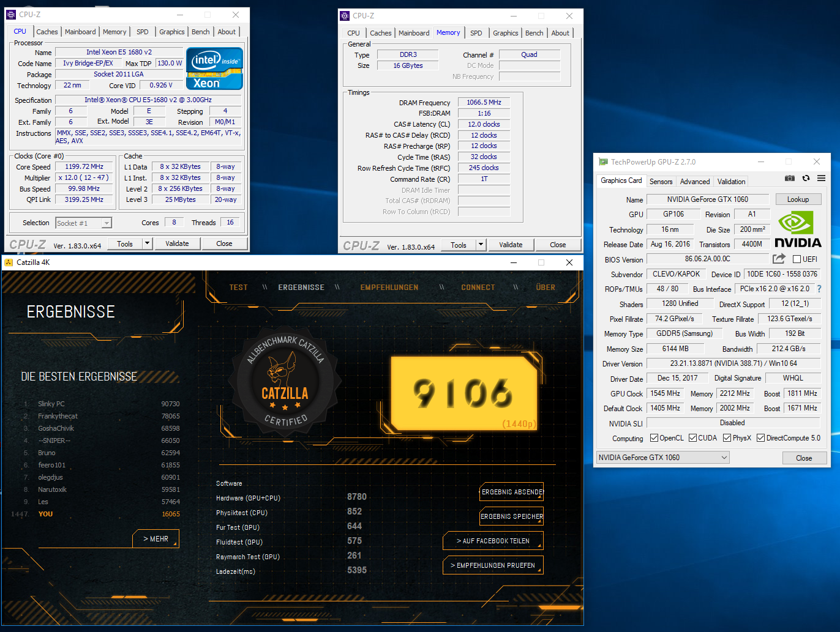Open the GPU-Z Validation tab

(x=732, y=182)
